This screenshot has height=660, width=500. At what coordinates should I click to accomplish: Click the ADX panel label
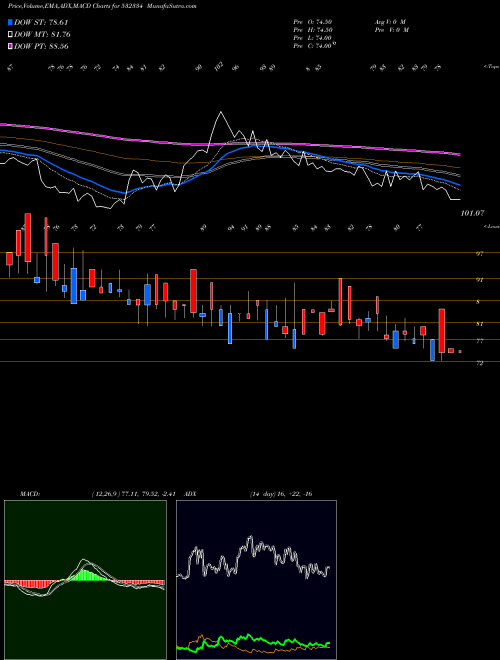click(191, 494)
